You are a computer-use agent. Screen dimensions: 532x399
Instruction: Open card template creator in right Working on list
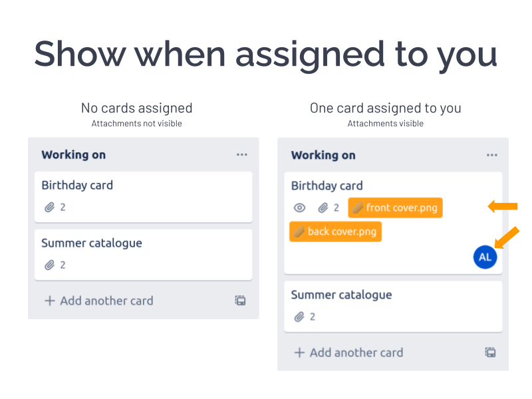click(490, 352)
